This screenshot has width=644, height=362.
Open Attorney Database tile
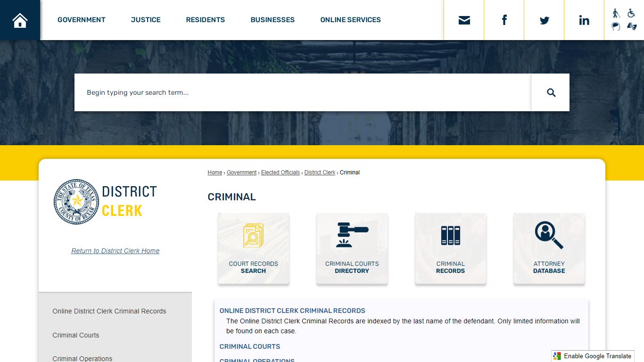549,248
